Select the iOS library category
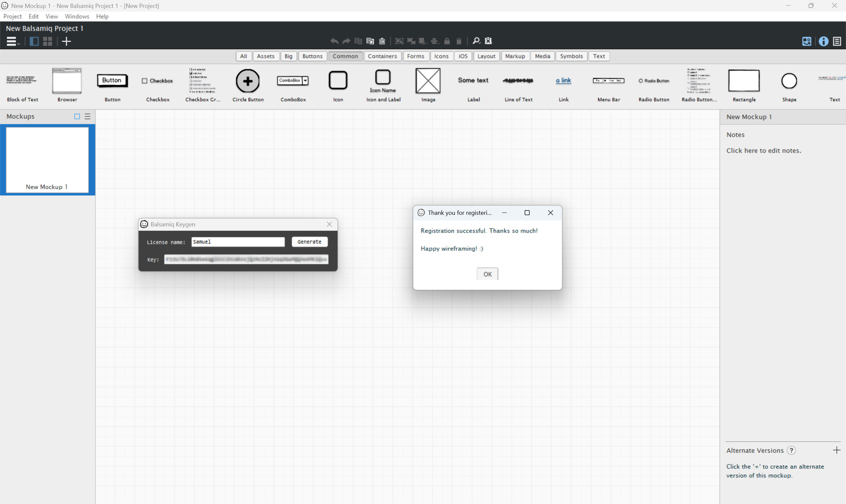This screenshot has height=504, width=846. pos(463,56)
